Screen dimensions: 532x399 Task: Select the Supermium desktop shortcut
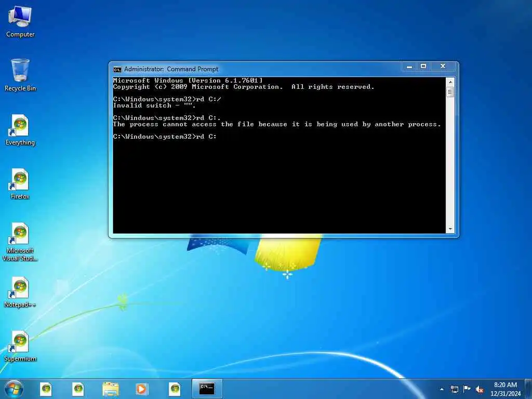point(20,346)
